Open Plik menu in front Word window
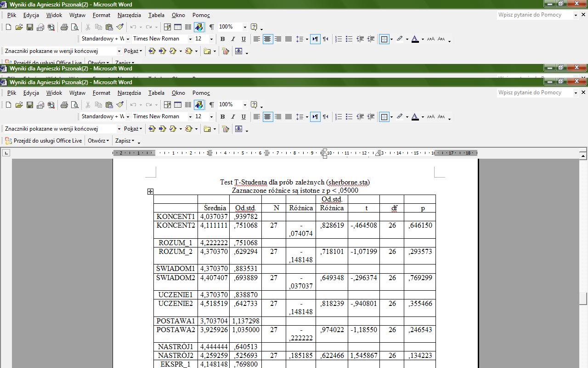This screenshot has height=368, width=588. pos(11,93)
